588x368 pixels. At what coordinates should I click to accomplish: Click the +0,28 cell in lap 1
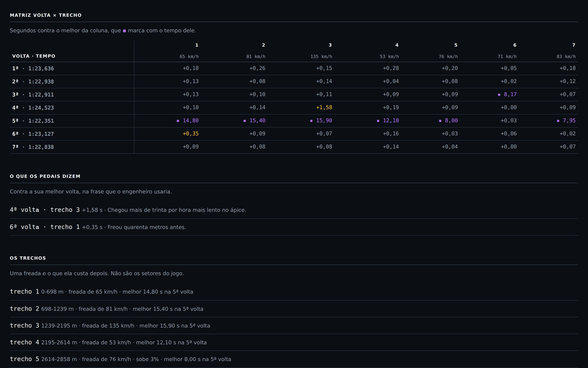[390, 68]
